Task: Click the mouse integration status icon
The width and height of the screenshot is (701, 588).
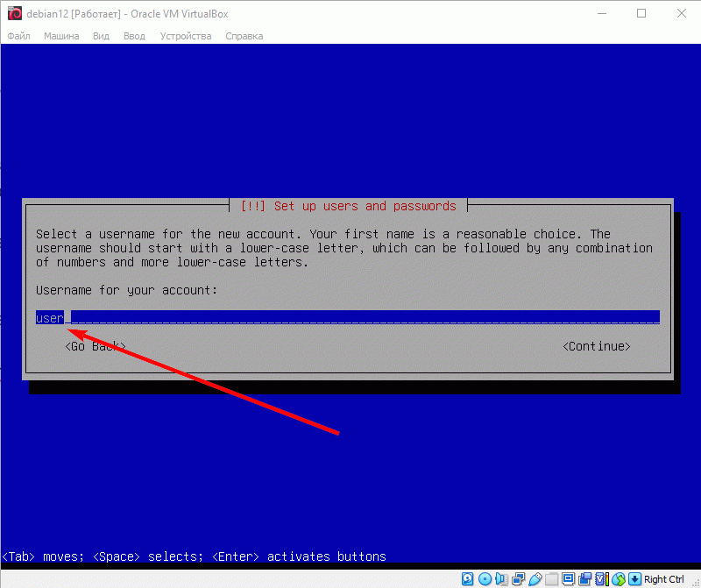Action: 619,579
